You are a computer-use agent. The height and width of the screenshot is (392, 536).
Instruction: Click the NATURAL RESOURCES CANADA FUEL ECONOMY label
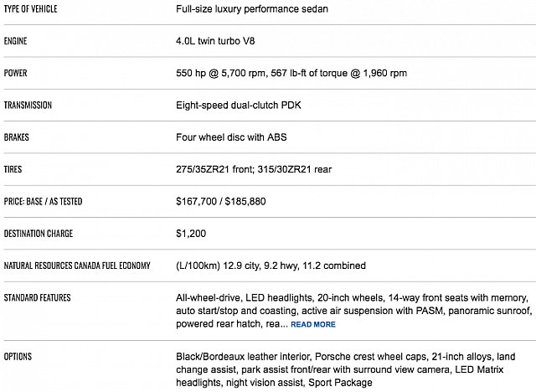(x=77, y=266)
